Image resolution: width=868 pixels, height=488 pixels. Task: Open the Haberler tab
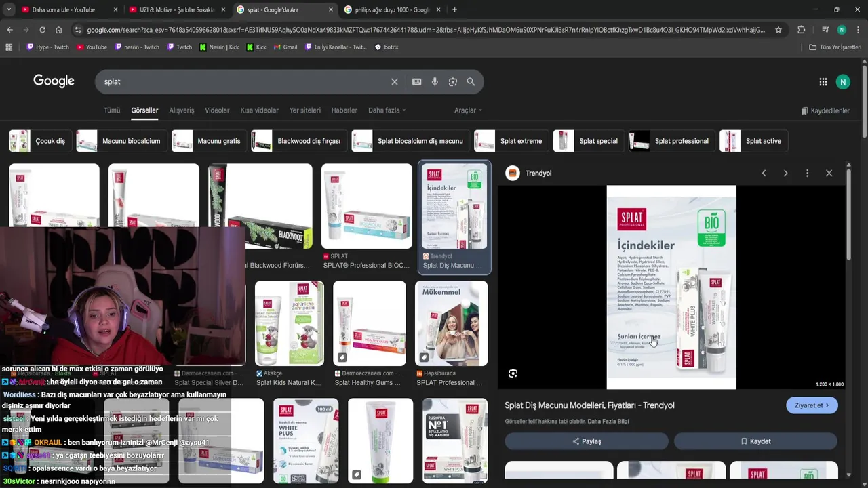(x=344, y=110)
